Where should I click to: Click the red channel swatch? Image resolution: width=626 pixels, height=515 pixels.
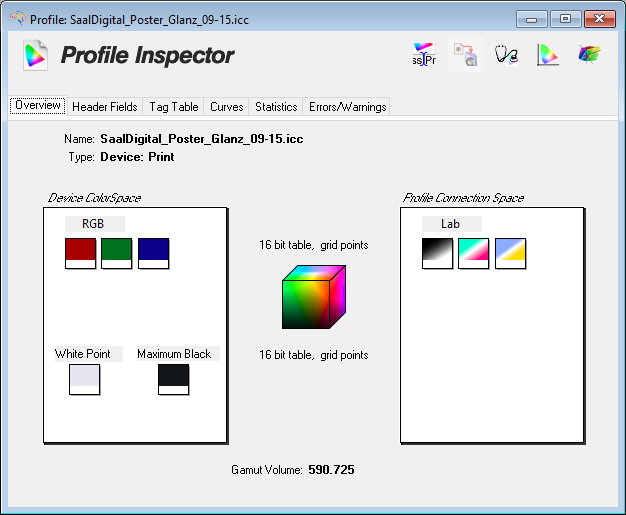tap(80, 253)
